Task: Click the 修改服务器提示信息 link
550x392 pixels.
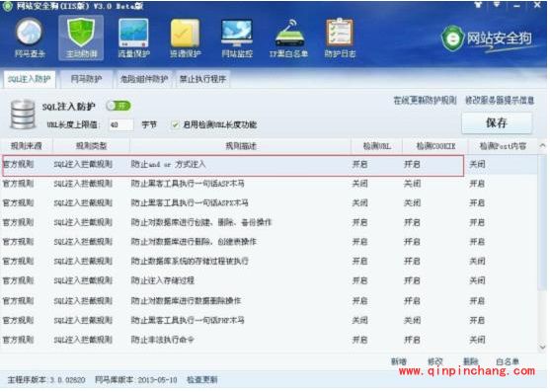Action: click(500, 101)
